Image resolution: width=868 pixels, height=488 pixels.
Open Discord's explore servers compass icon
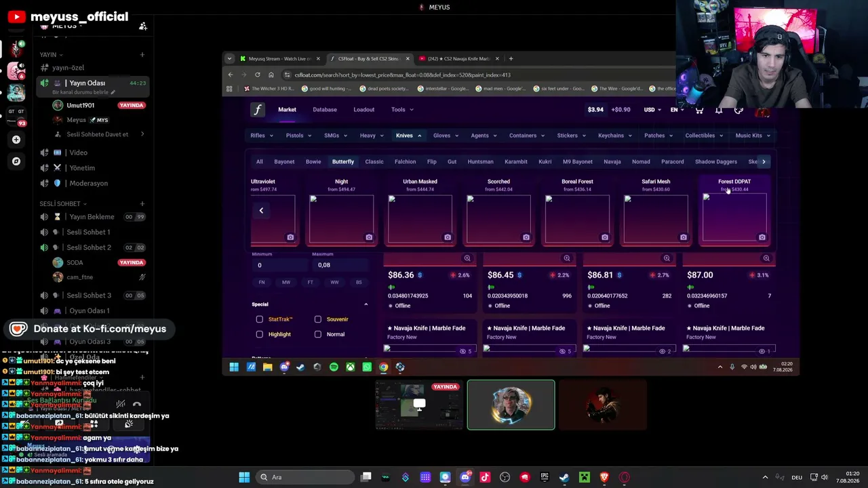point(16,161)
